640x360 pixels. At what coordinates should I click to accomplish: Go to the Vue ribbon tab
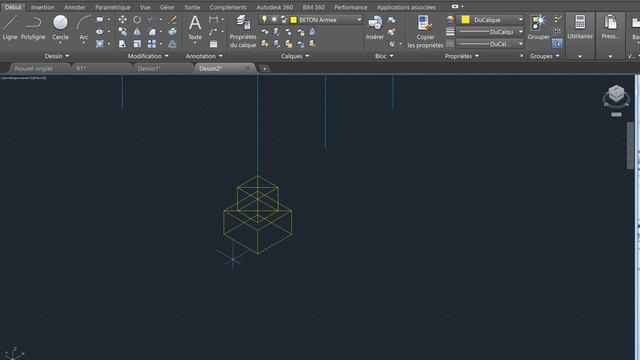click(145, 7)
